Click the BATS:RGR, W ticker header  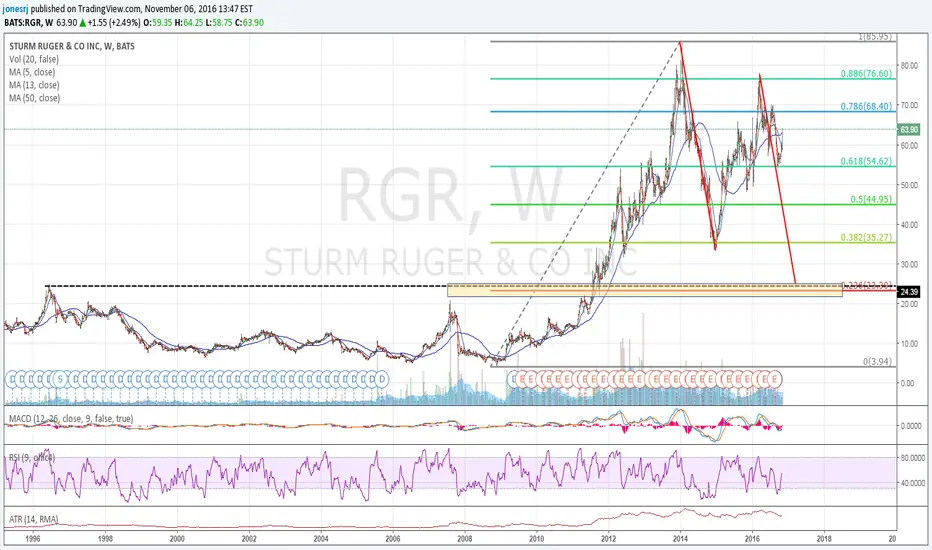click(x=29, y=23)
